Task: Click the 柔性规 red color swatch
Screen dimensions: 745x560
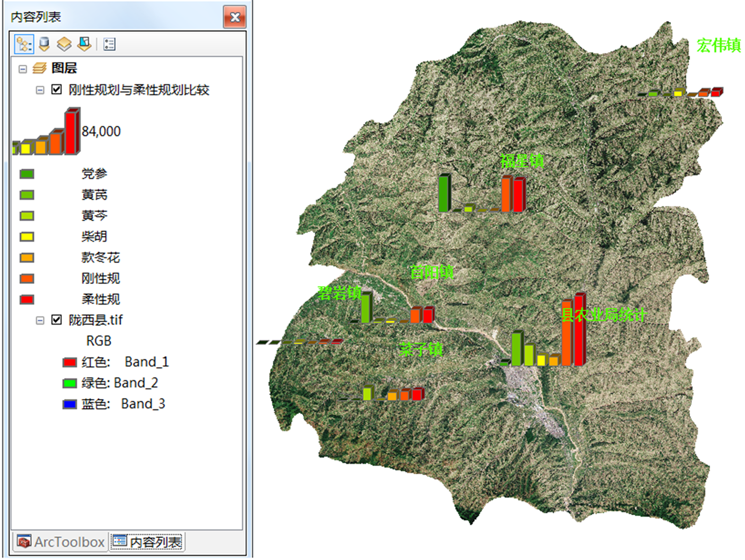Action: (x=27, y=299)
